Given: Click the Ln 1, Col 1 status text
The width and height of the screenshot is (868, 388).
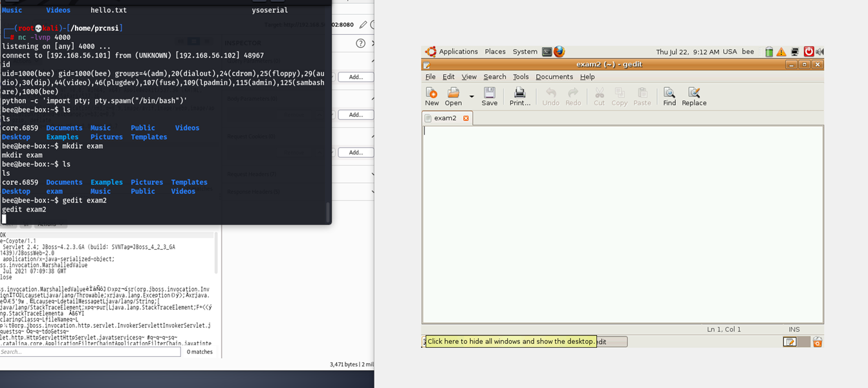Looking at the screenshot, I should pos(724,329).
